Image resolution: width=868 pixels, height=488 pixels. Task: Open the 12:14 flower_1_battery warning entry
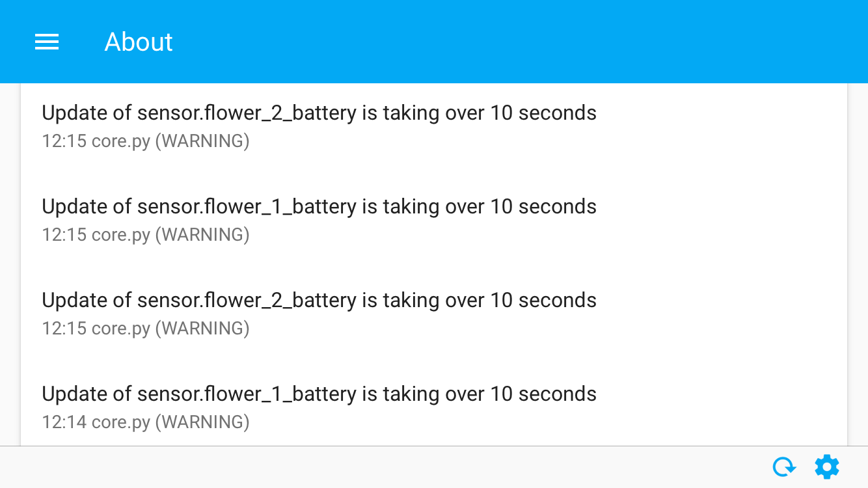point(434,407)
